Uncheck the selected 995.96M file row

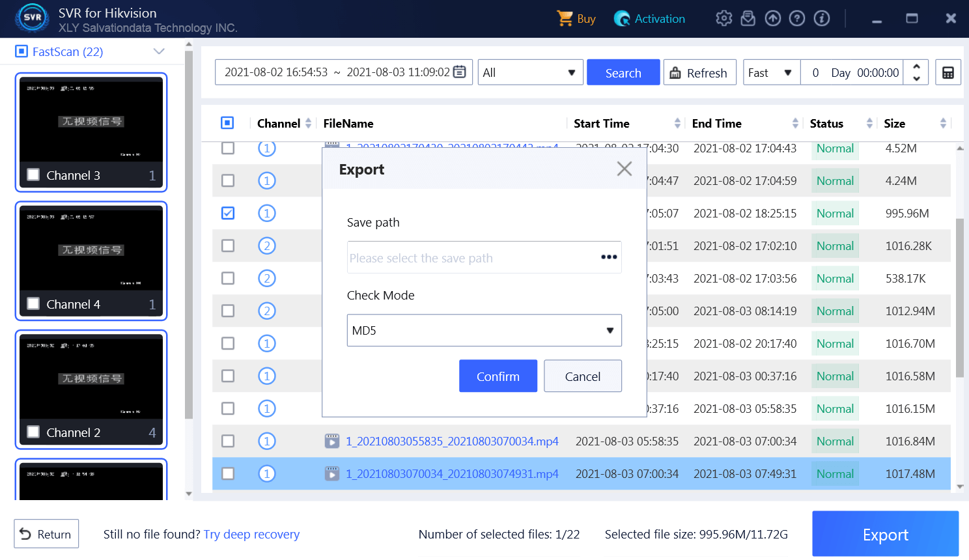(x=228, y=213)
